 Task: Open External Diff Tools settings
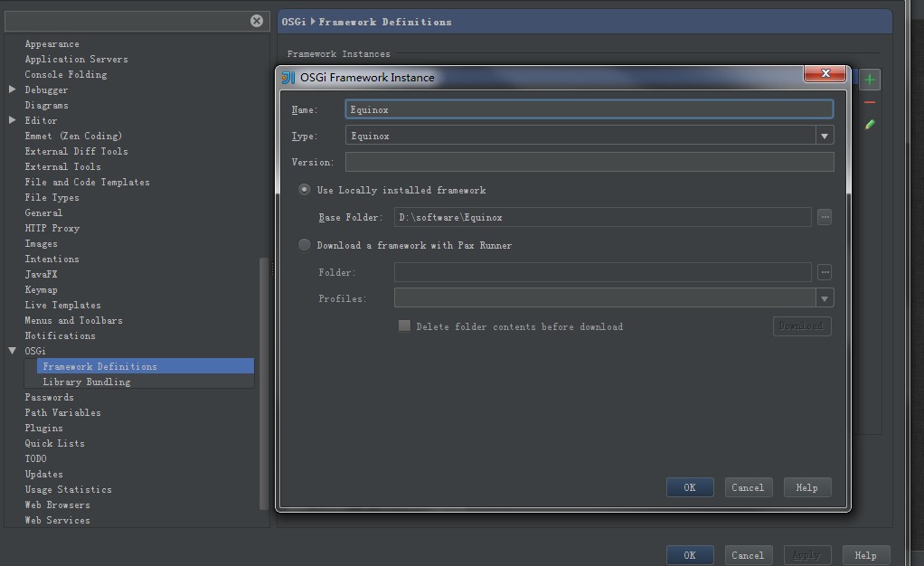tap(77, 151)
